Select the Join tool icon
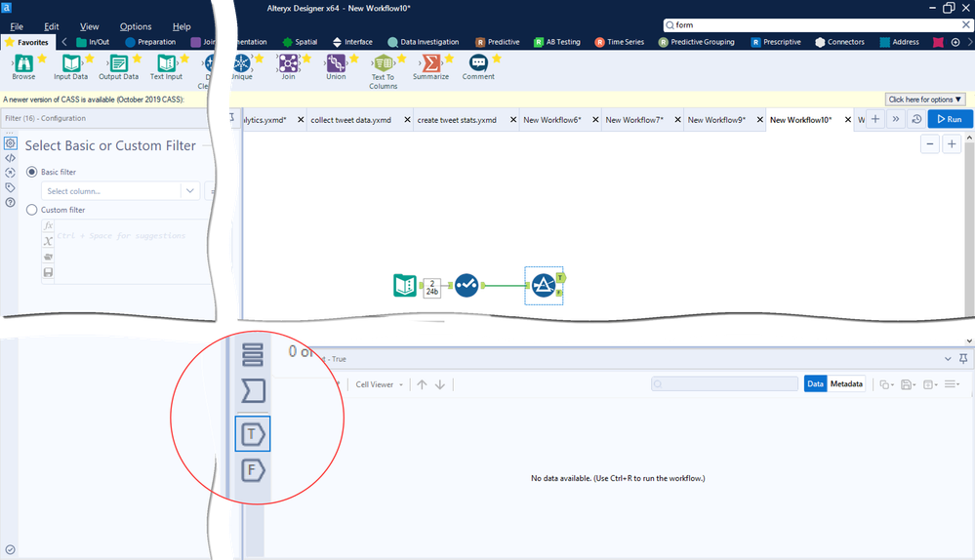 click(x=289, y=62)
